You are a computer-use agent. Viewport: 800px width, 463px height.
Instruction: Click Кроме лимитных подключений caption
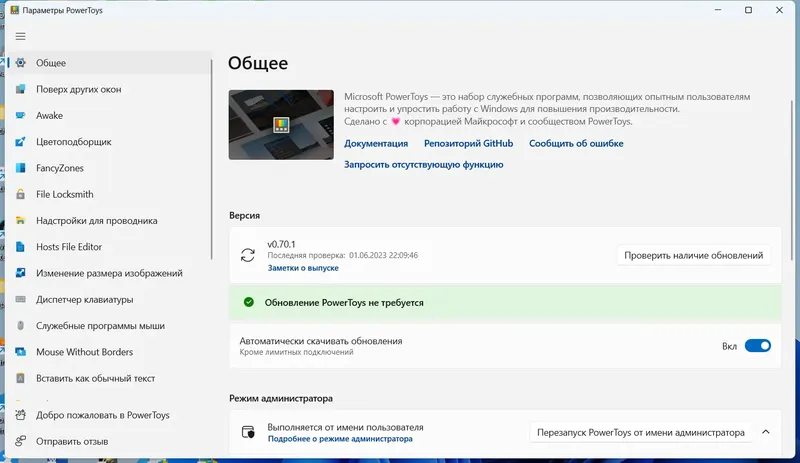click(x=296, y=352)
